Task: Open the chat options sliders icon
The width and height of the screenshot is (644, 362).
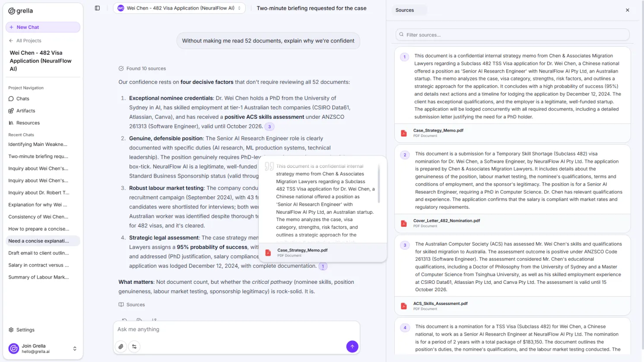Action: pyautogui.click(x=134, y=346)
